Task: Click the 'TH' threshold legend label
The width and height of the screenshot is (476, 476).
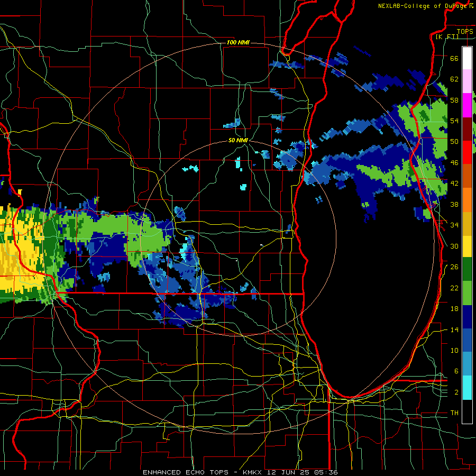Action: tap(454, 413)
